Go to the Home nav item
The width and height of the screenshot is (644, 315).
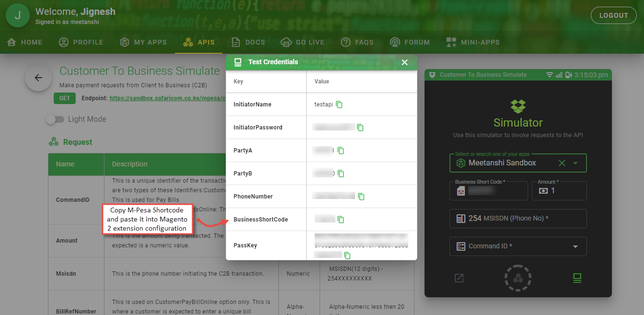pyautogui.click(x=25, y=42)
